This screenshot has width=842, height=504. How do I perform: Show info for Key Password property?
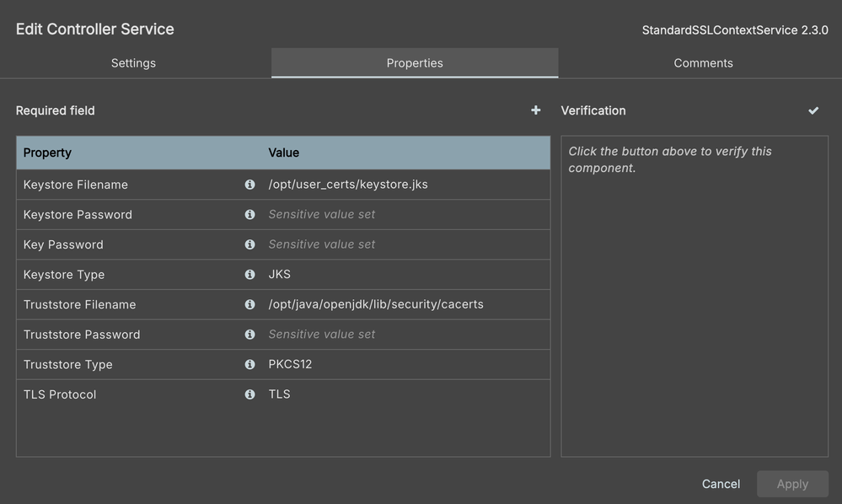point(249,244)
